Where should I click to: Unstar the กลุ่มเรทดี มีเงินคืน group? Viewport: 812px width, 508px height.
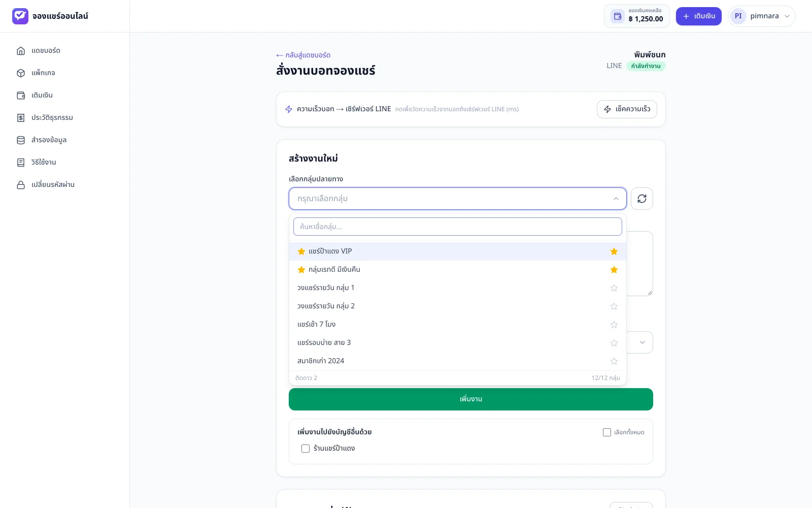tap(614, 270)
